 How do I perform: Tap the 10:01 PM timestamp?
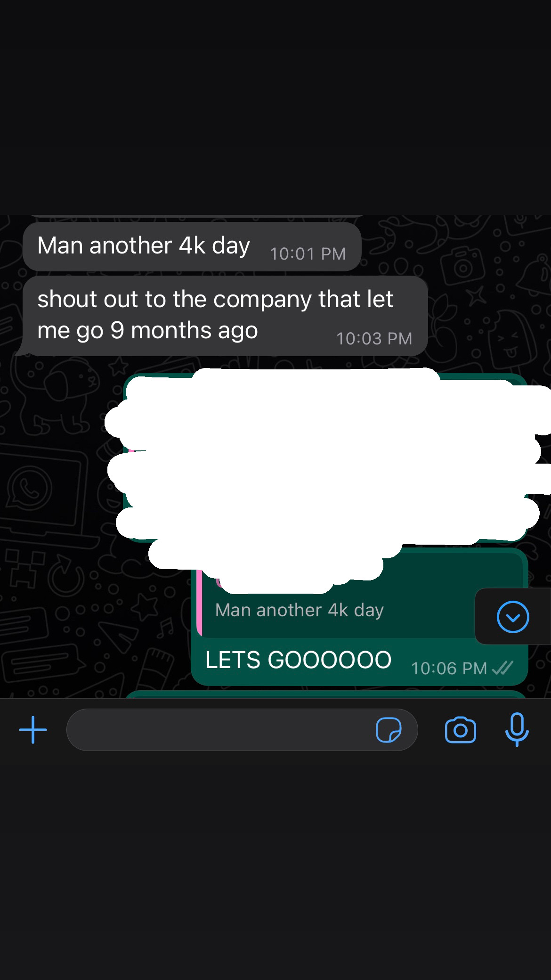click(x=308, y=254)
